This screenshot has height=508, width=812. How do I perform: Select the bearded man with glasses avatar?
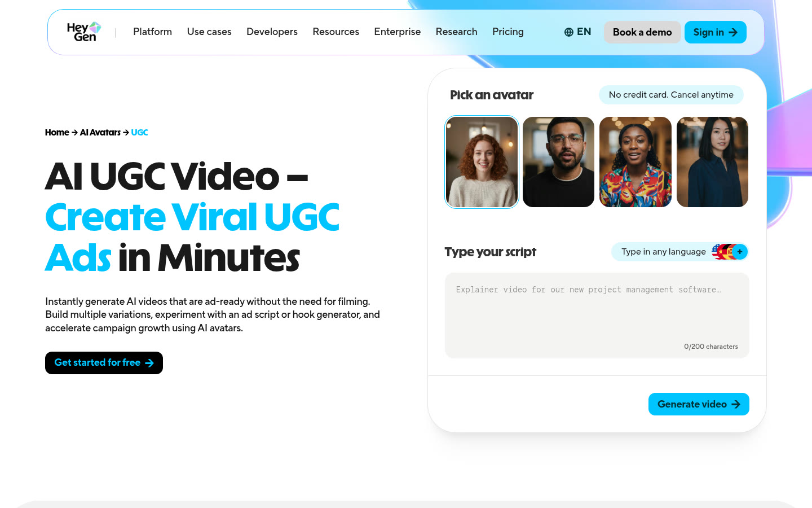(558, 162)
